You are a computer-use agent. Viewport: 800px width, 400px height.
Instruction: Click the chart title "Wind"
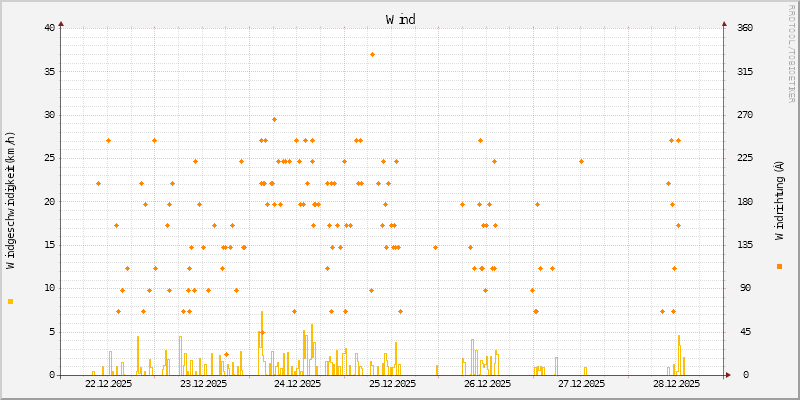coord(400,19)
